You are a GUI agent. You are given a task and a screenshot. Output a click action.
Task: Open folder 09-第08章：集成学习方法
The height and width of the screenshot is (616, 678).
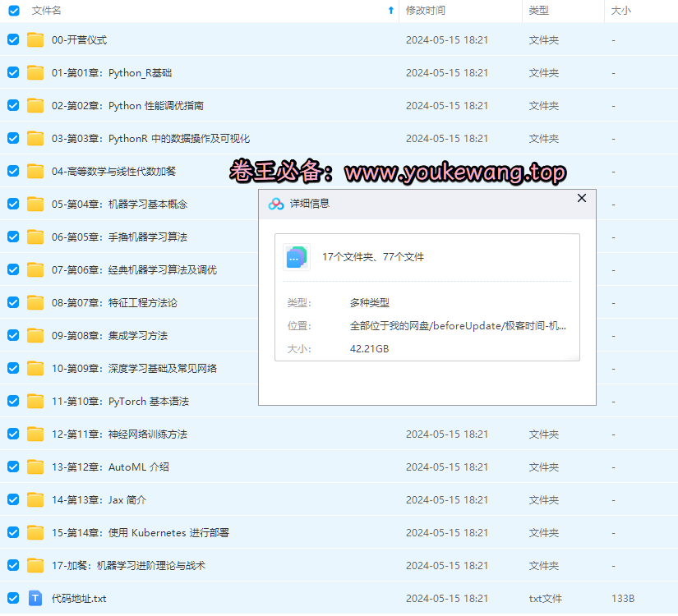pyautogui.click(x=109, y=335)
